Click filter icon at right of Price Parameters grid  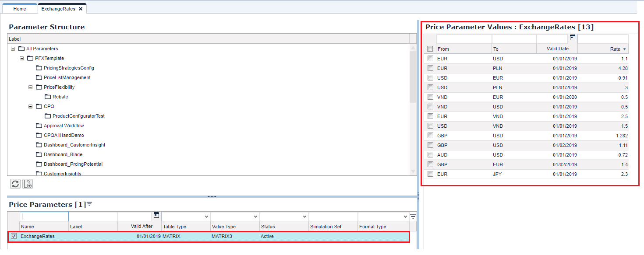pos(413,217)
